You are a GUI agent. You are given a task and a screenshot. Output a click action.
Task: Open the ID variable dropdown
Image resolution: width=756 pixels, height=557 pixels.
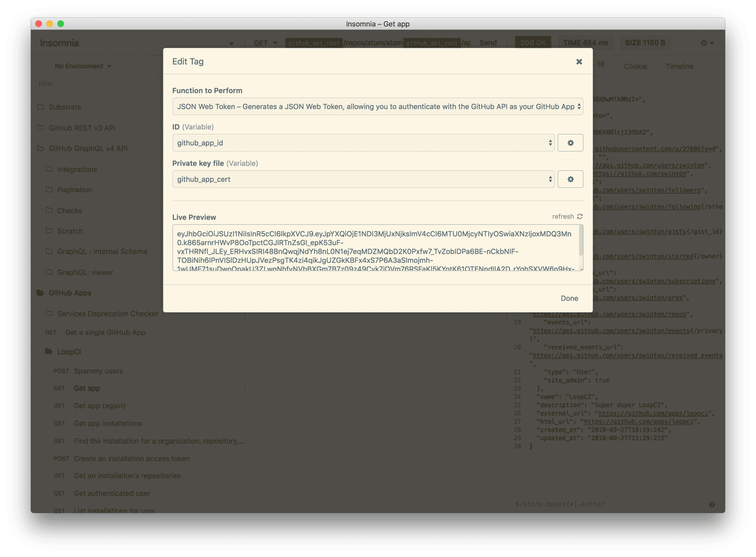[363, 143]
